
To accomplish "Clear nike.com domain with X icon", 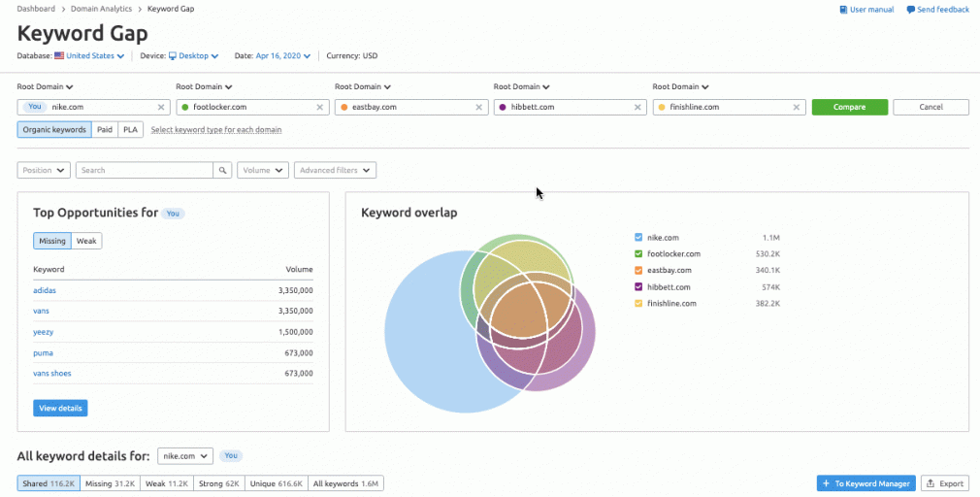I will tap(161, 108).
